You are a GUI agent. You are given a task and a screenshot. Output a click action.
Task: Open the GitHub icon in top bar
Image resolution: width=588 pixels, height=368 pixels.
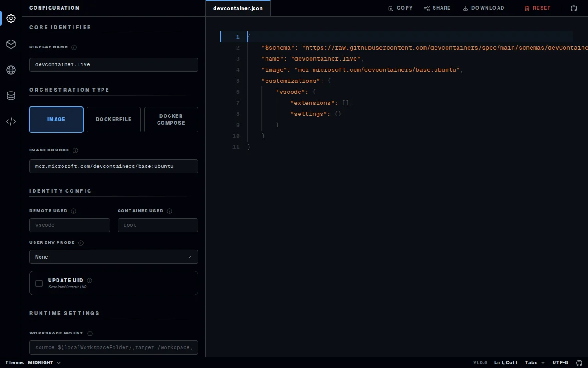[574, 8]
